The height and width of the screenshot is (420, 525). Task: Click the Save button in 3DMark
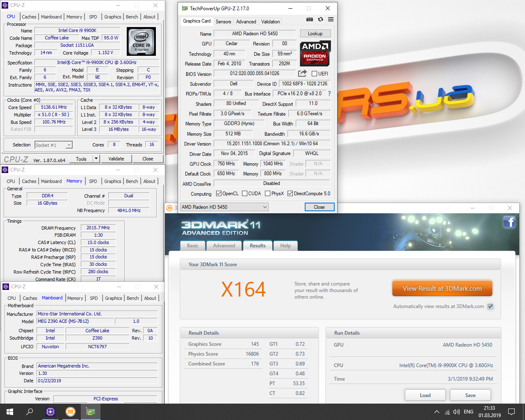pyautogui.click(x=470, y=395)
